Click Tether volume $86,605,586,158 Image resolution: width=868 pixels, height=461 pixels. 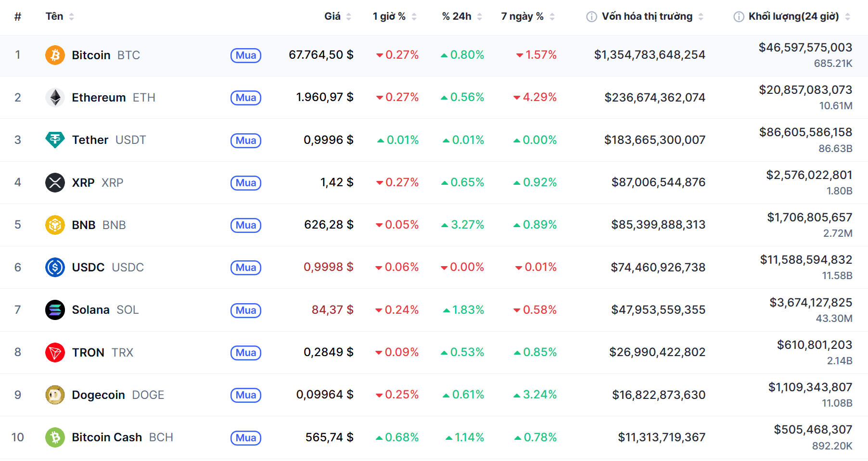click(805, 132)
